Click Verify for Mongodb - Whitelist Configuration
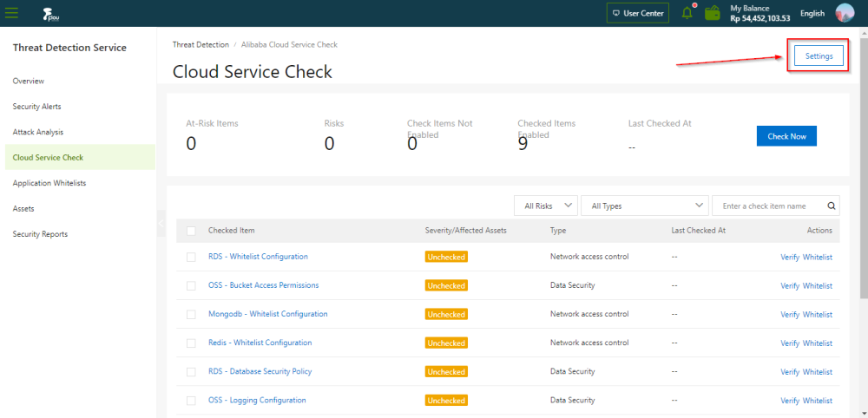The height and width of the screenshot is (418, 868). click(x=790, y=315)
